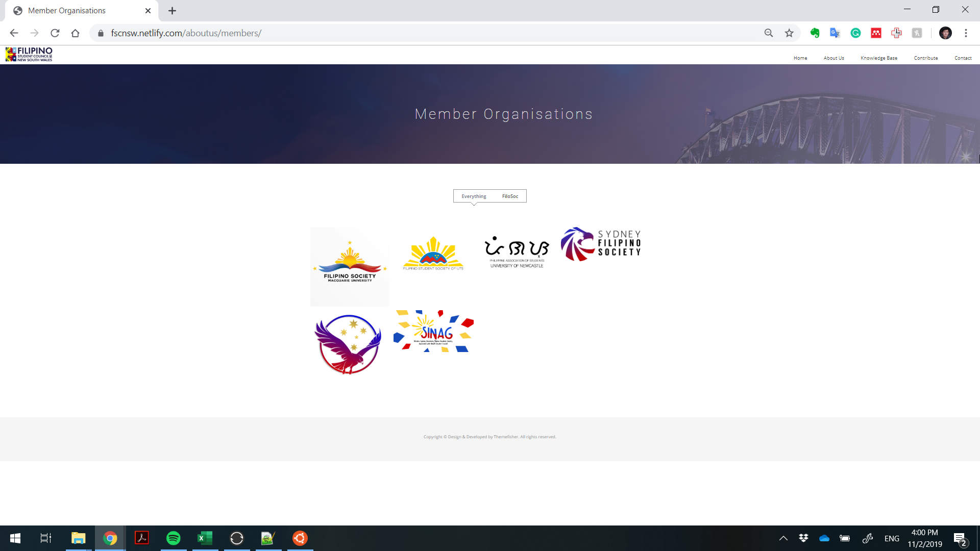Open the Sydney Filipino Society logo
980x551 pixels.
pyautogui.click(x=601, y=244)
